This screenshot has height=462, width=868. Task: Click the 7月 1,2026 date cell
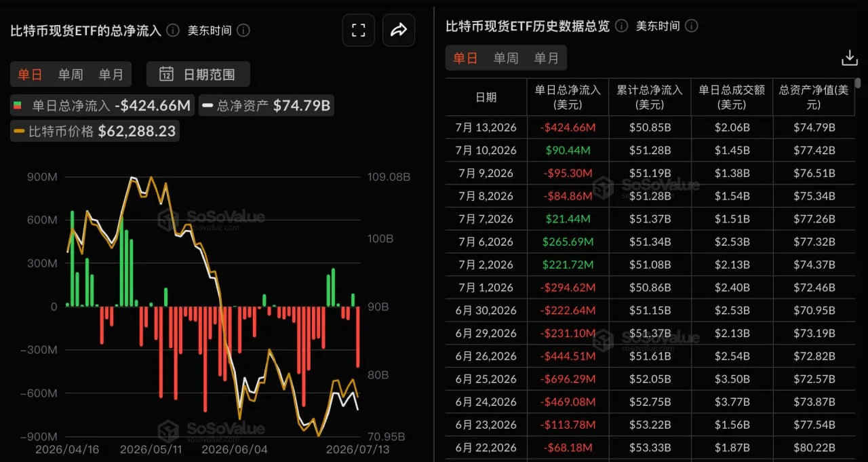486,288
